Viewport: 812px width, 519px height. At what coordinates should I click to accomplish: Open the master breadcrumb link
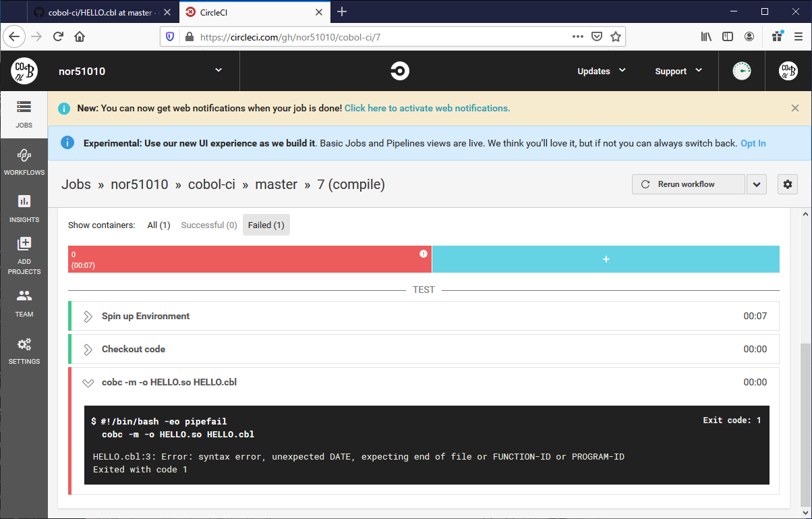tap(277, 184)
